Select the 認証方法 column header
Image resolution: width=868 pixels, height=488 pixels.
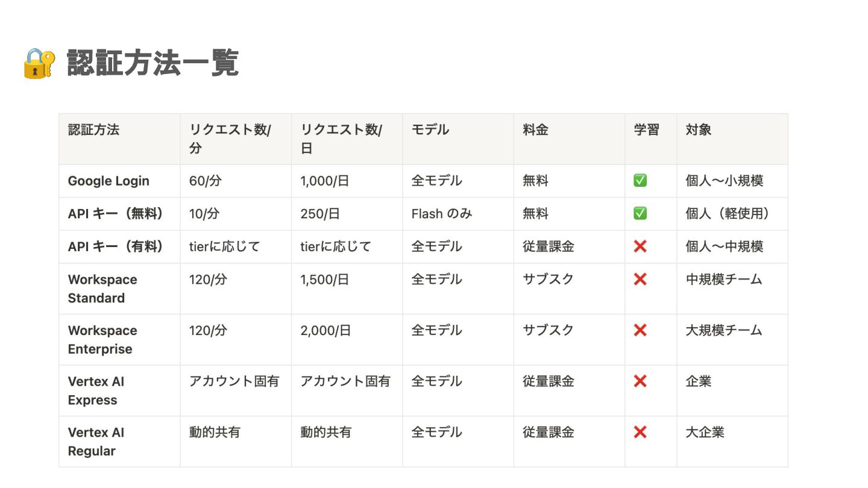click(x=119, y=139)
